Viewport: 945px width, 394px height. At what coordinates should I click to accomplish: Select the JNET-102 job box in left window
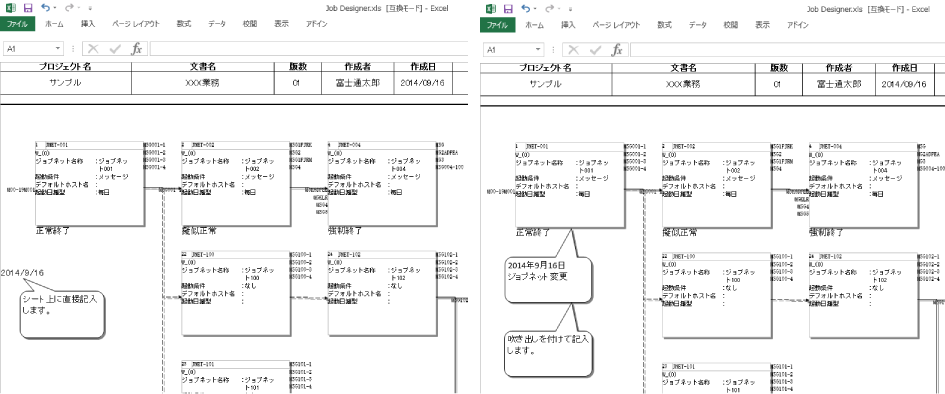tap(382, 293)
